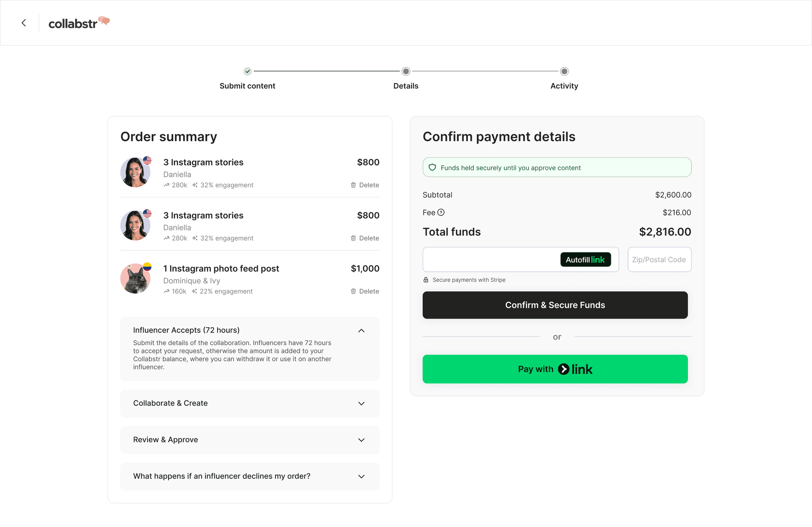Click the Fee help question icon

click(441, 212)
